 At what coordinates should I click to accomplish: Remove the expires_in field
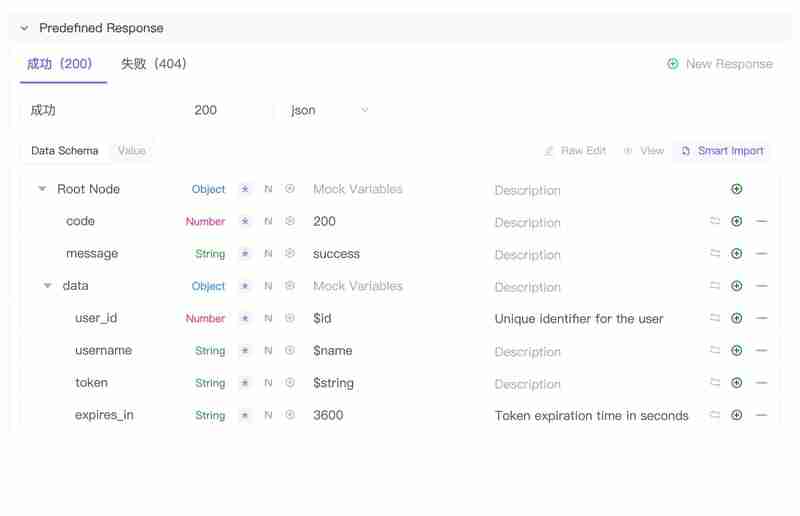pyautogui.click(x=762, y=415)
